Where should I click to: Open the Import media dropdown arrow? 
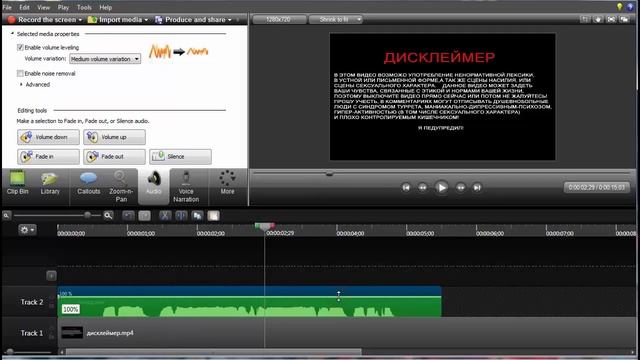(x=146, y=20)
